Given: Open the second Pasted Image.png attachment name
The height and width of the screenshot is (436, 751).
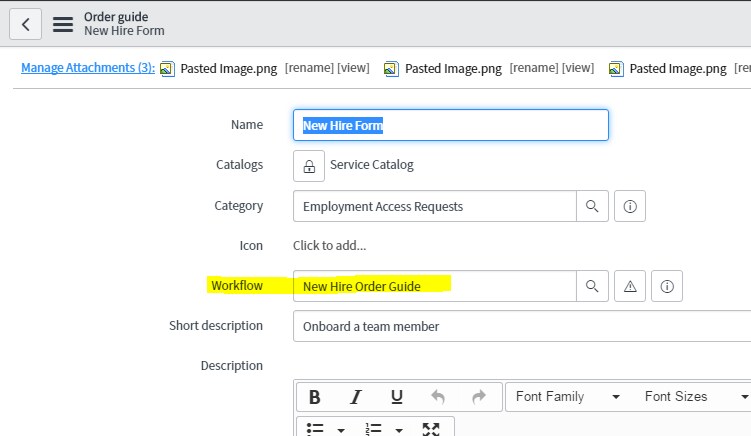Looking at the screenshot, I should (453, 69).
